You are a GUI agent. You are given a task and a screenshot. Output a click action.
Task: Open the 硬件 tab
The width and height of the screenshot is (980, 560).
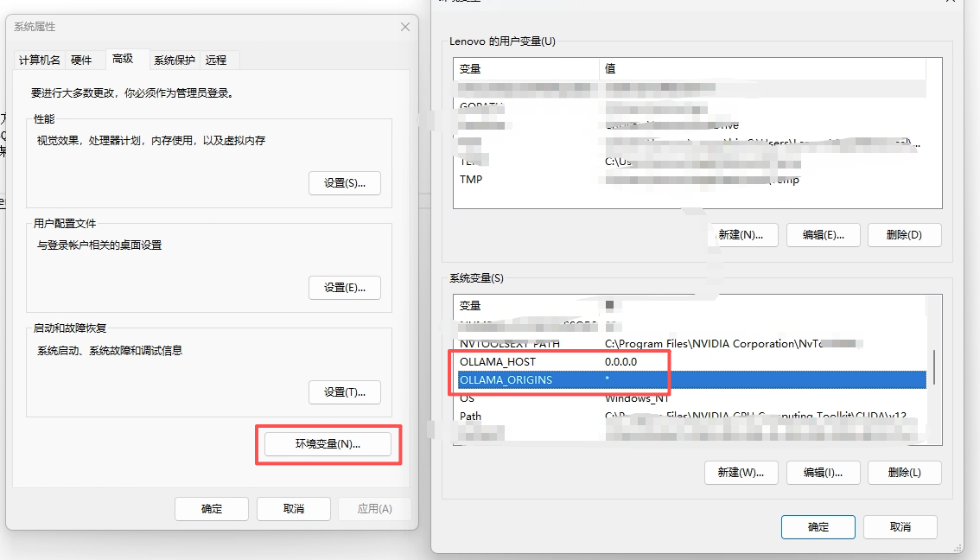pos(81,60)
